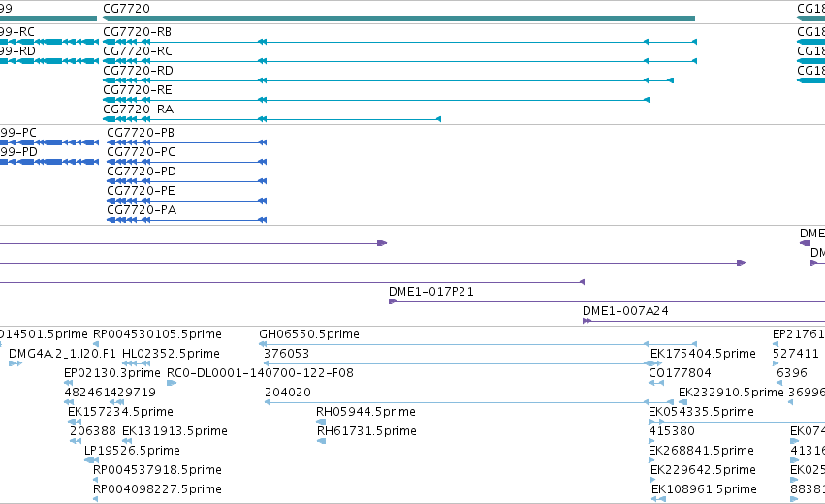825x504 pixels.
Task: Click protein CG7720-PC label
Action: click(x=141, y=152)
